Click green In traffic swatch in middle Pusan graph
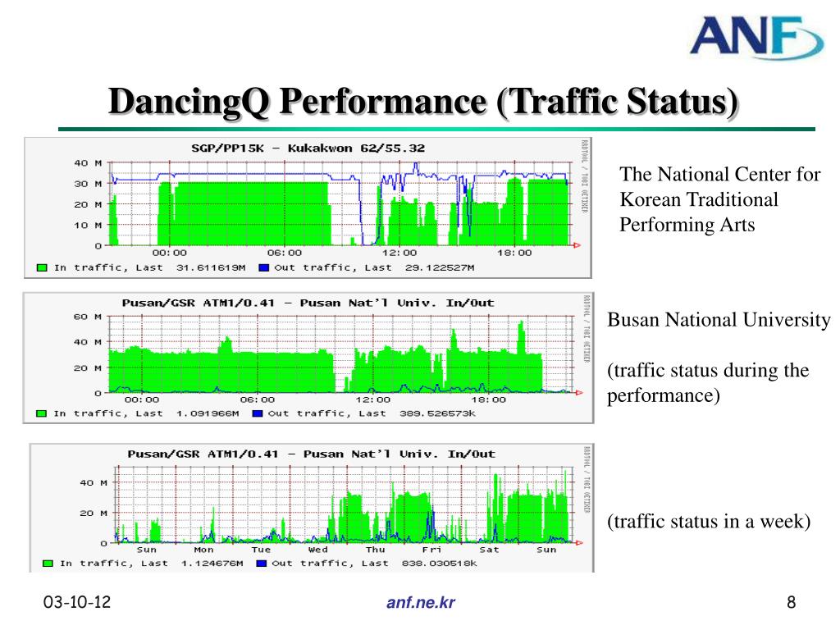This screenshot has height=630, width=840. [x=41, y=413]
